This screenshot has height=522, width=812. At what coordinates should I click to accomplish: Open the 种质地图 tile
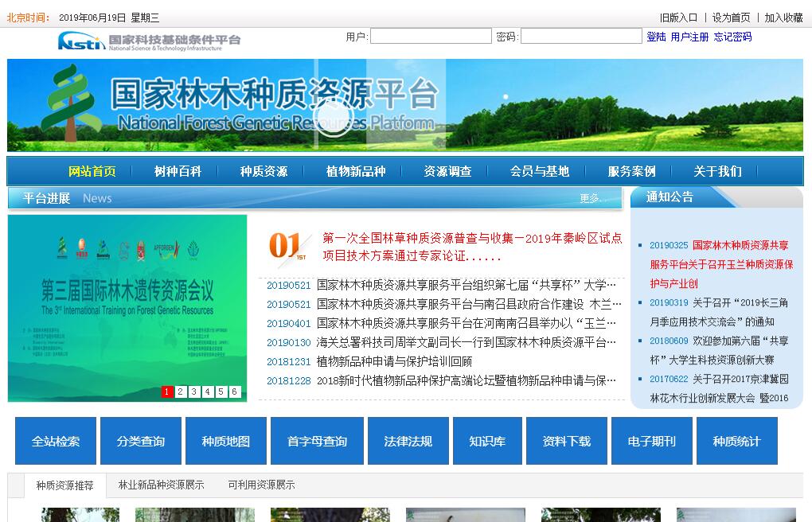225,441
